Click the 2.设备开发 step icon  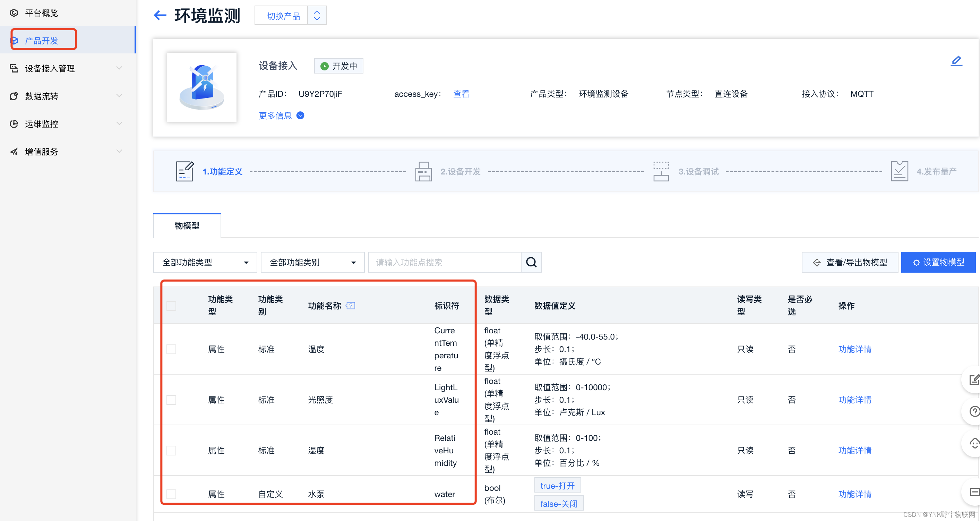pyautogui.click(x=423, y=171)
